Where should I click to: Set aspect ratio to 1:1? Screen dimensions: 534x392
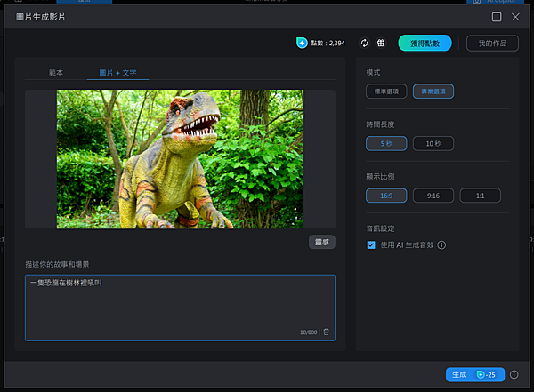481,196
